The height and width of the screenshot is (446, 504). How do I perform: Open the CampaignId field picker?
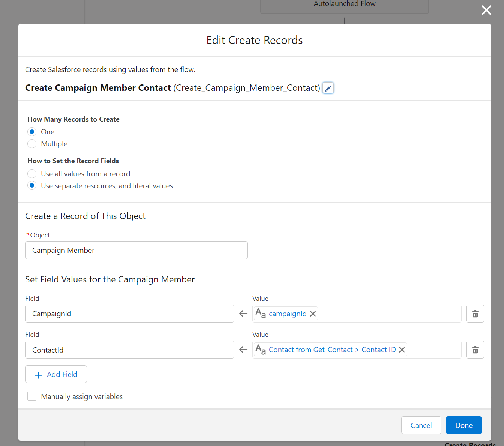click(129, 314)
